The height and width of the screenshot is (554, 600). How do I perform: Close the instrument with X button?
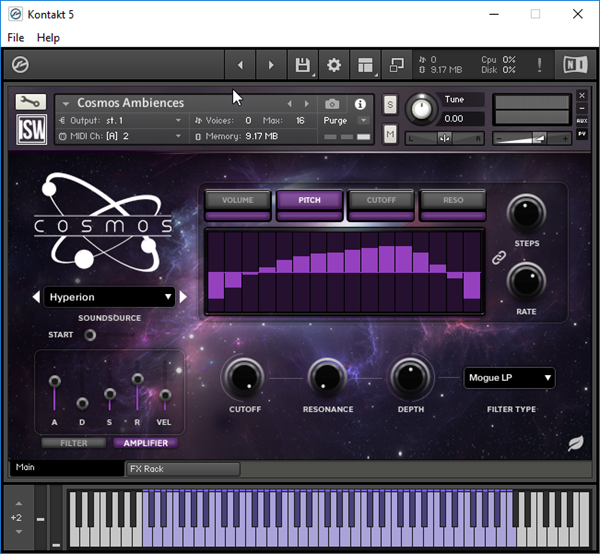(x=582, y=95)
